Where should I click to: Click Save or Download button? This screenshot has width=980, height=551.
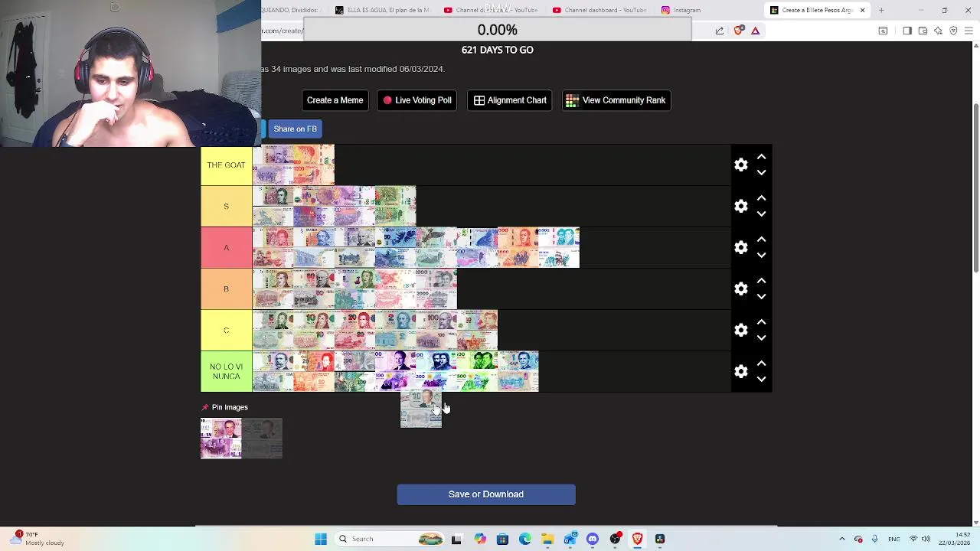(486, 494)
